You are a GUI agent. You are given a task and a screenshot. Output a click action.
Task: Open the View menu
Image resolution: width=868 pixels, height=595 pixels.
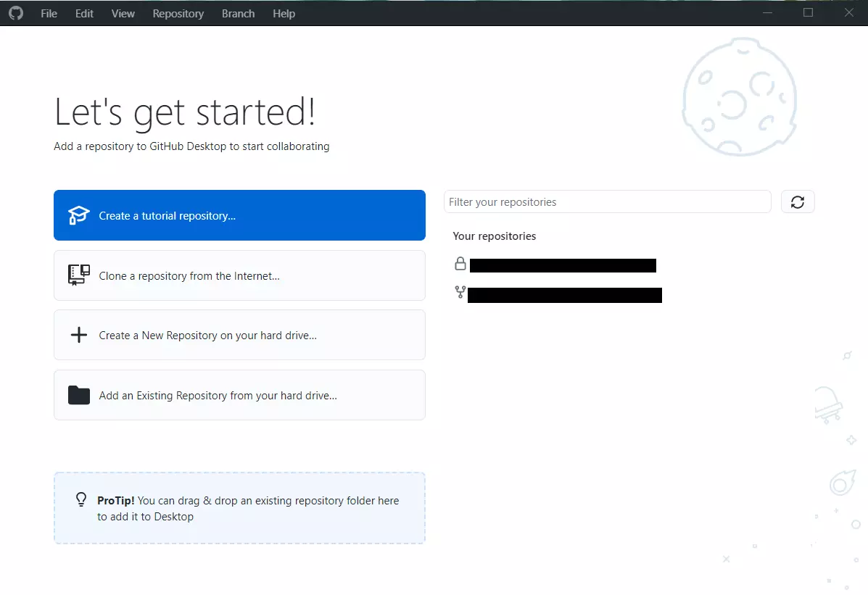[x=123, y=13]
